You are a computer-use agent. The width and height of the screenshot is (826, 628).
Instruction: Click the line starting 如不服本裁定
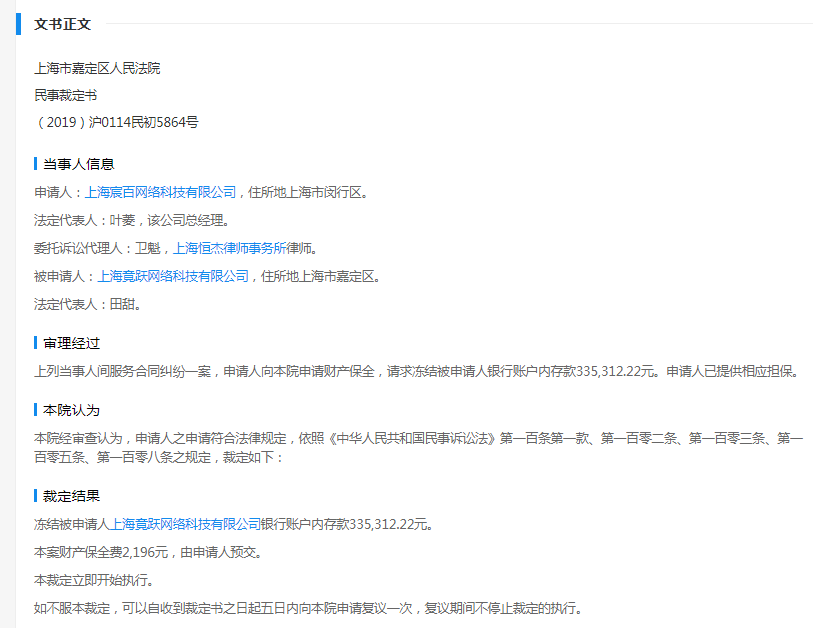pyautogui.click(x=308, y=608)
